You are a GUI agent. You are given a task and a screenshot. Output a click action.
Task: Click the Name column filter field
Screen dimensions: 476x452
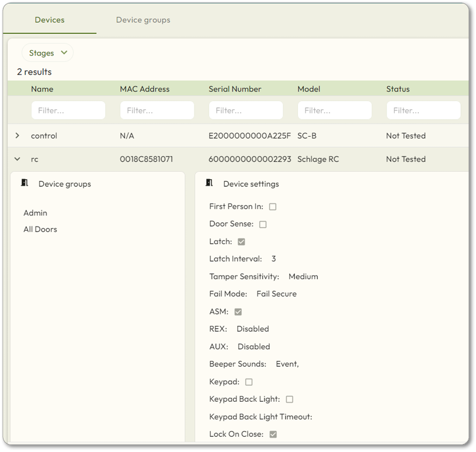coord(68,110)
